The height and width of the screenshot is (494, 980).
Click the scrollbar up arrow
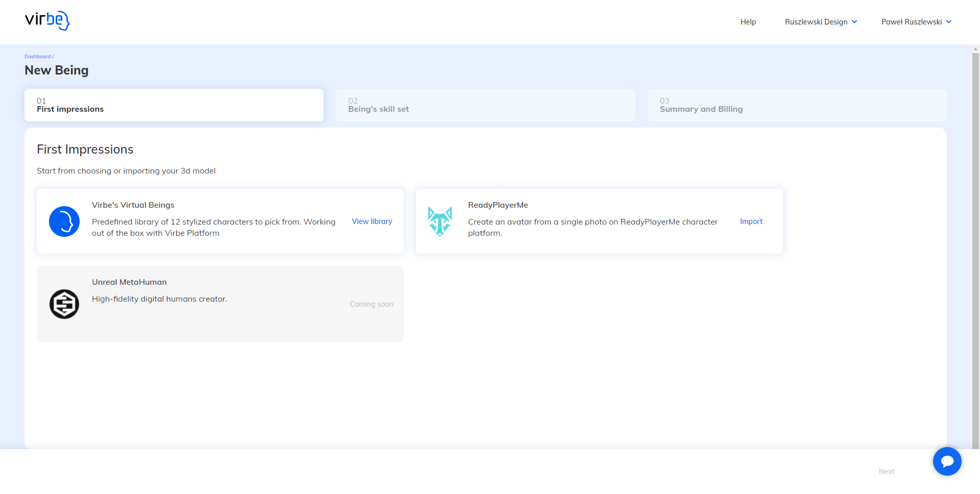point(975,49)
